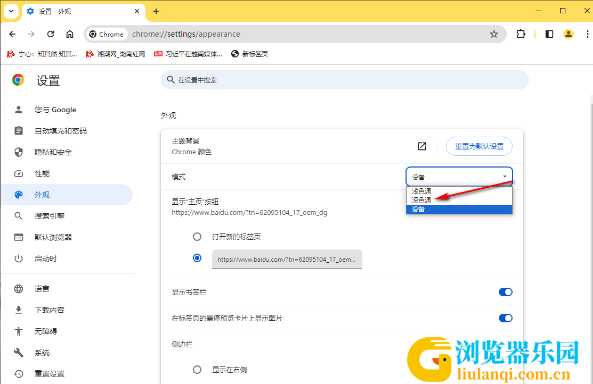Toggle 显示书签栏 switch
The image size is (593, 384).
point(505,292)
